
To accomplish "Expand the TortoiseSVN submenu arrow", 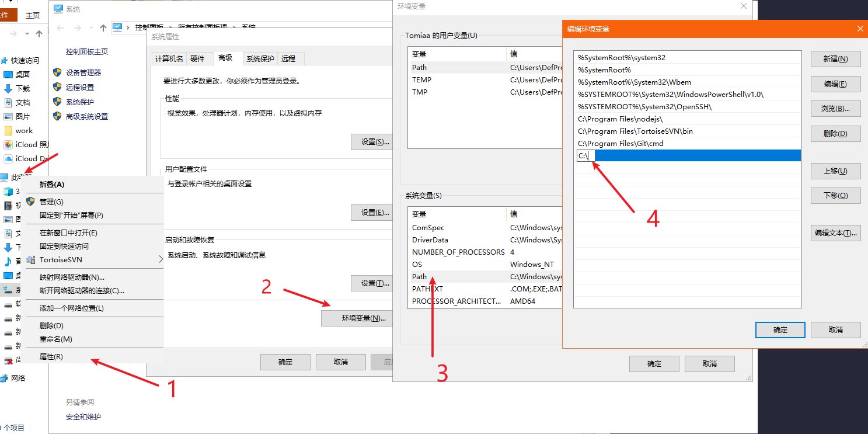I will pos(161,259).
